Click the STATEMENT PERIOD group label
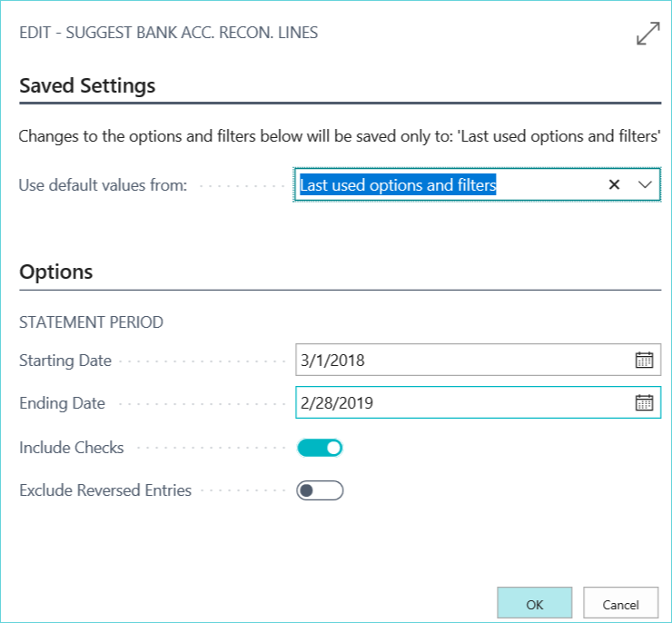 [x=92, y=322]
